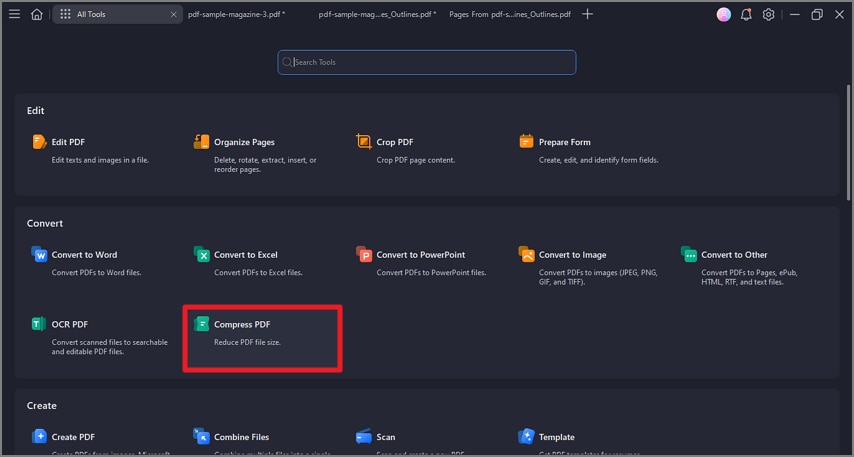Switch to the pdf-sample-magazine-3.pdf tab
This screenshot has height=457, width=854.
coord(236,15)
